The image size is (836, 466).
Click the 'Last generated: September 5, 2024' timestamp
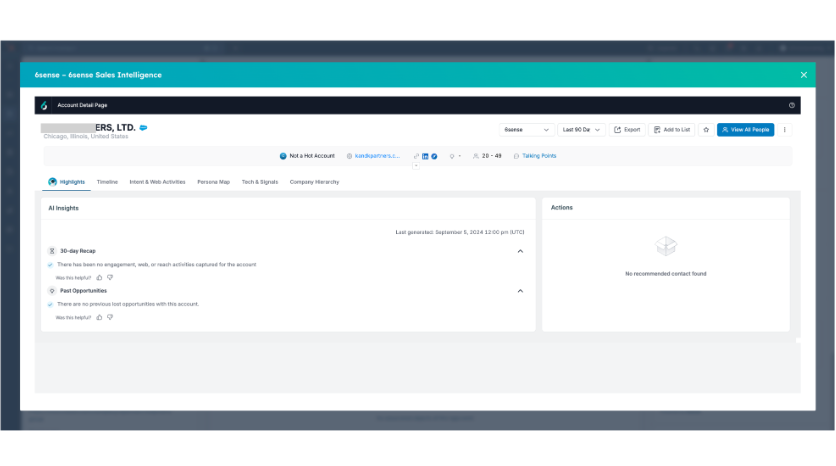[x=460, y=232]
